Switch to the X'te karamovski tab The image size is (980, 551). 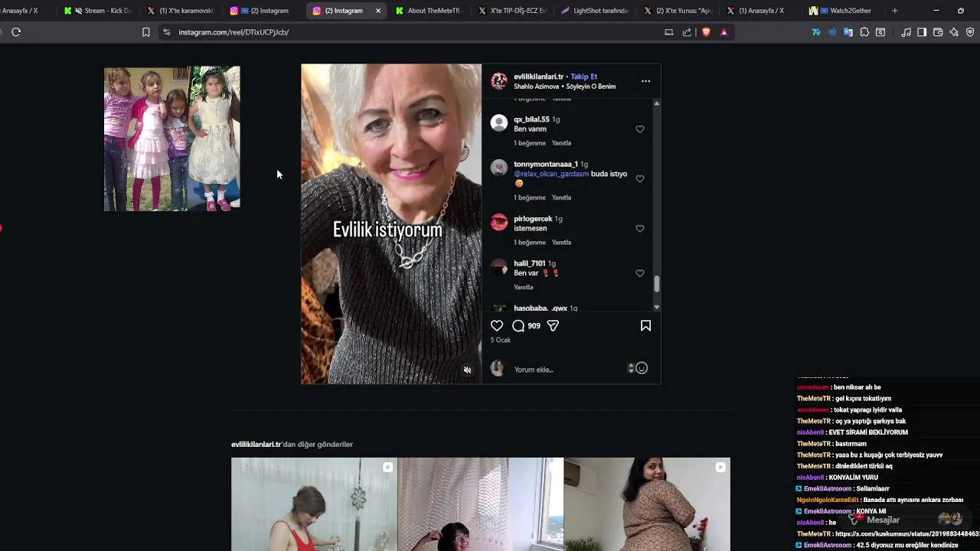181,11
